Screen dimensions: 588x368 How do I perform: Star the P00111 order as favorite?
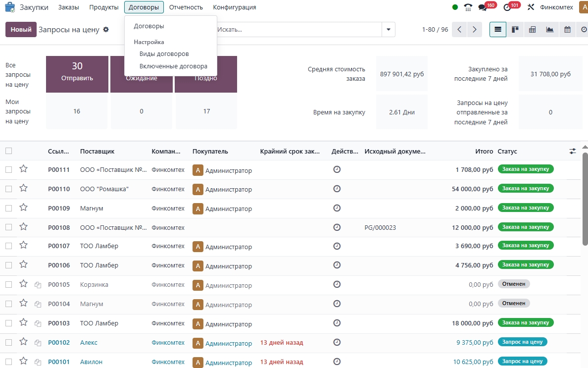click(x=23, y=169)
